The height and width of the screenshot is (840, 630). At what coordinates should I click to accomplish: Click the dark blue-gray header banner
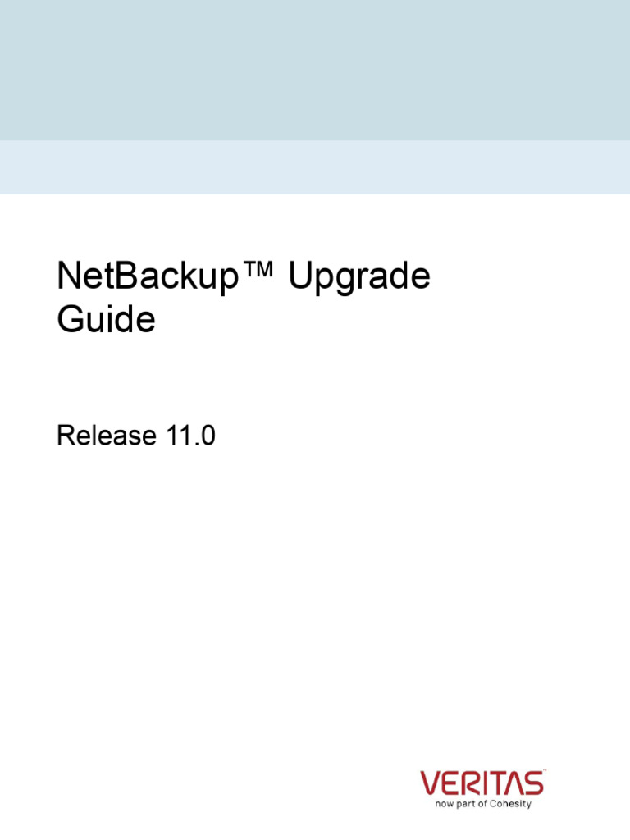[315, 70]
